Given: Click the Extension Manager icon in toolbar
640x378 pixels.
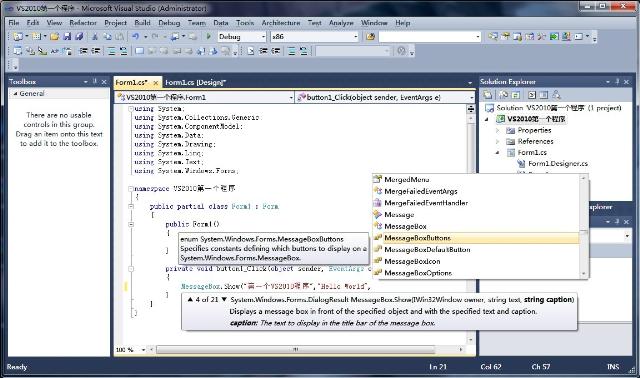Looking at the screenshot, I should tap(566, 37).
